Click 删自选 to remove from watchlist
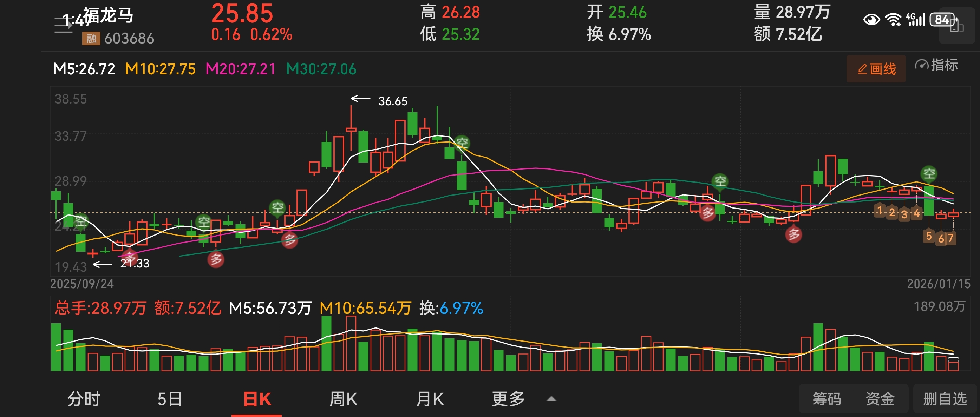This screenshot has height=417, width=980. (x=945, y=399)
